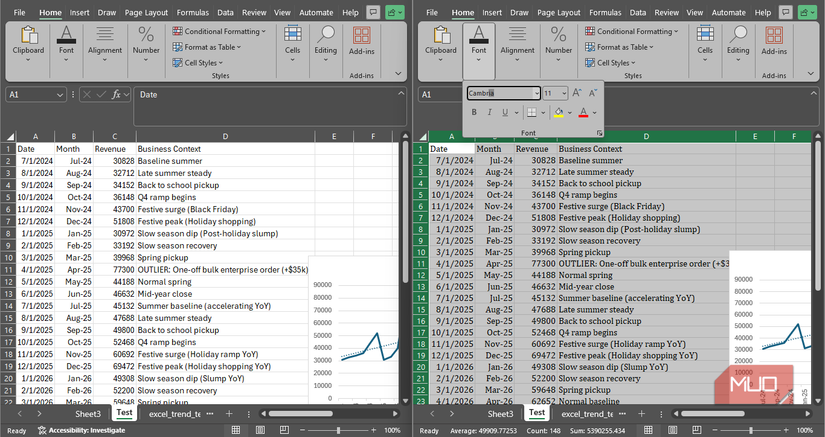This screenshot has height=437, width=825.
Task: Select all cells corner in left window
Action: (9, 136)
